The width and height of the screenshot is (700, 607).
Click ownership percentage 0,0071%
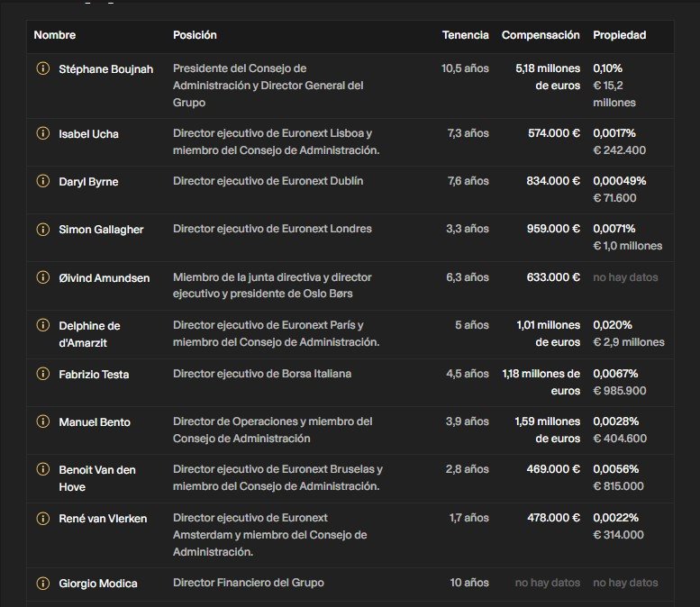coord(614,229)
